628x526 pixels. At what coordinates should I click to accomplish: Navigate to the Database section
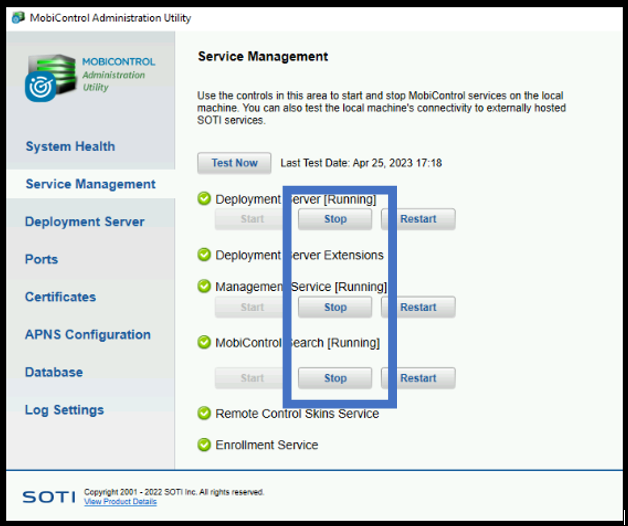point(54,372)
